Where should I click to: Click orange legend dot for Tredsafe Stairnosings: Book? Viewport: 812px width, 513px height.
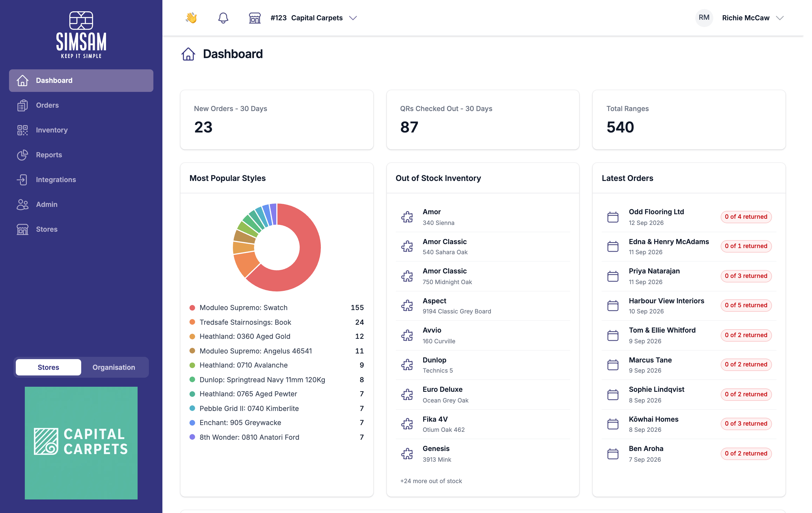point(192,322)
